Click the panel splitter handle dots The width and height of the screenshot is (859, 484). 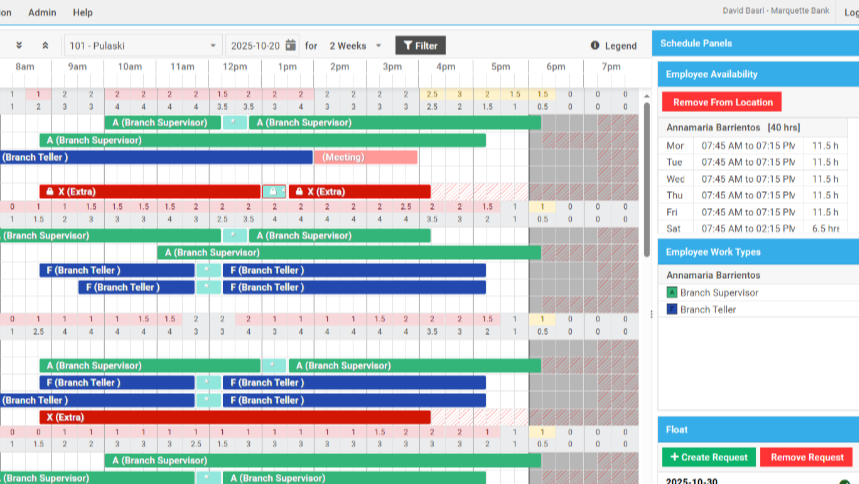pyautogui.click(x=651, y=314)
